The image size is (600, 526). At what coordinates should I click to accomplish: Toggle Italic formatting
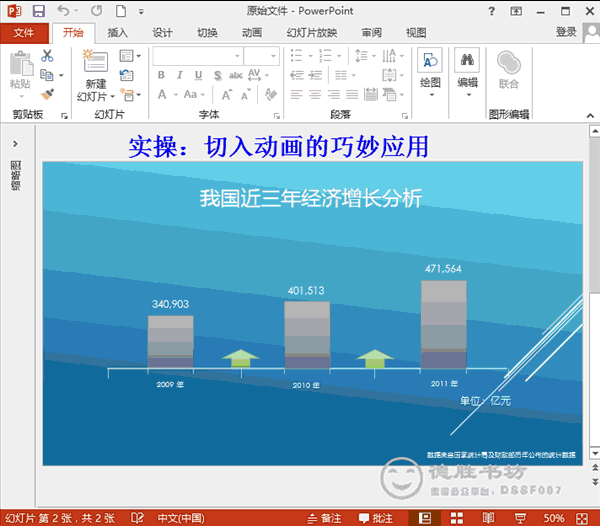(179, 75)
